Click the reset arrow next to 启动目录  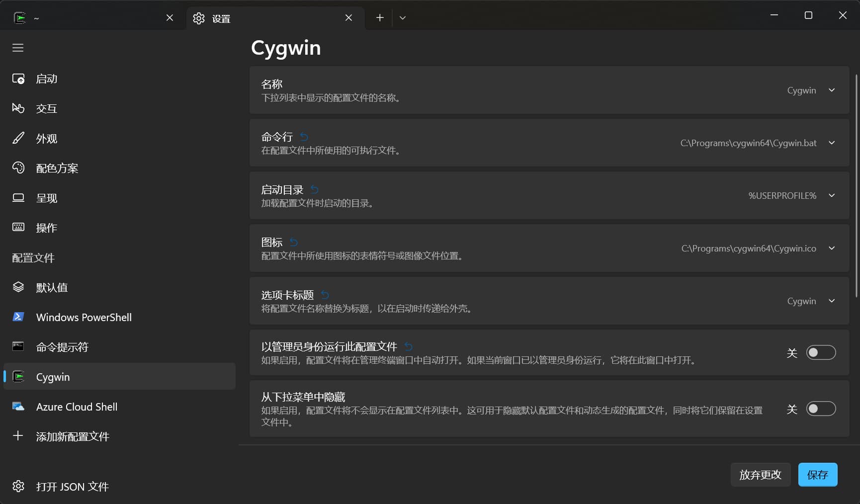click(315, 189)
